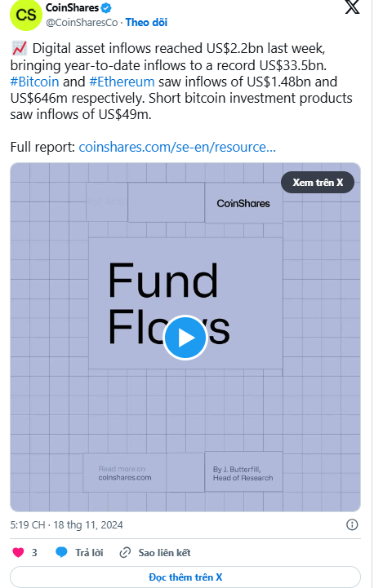Click the copy link chain icon

(125, 552)
